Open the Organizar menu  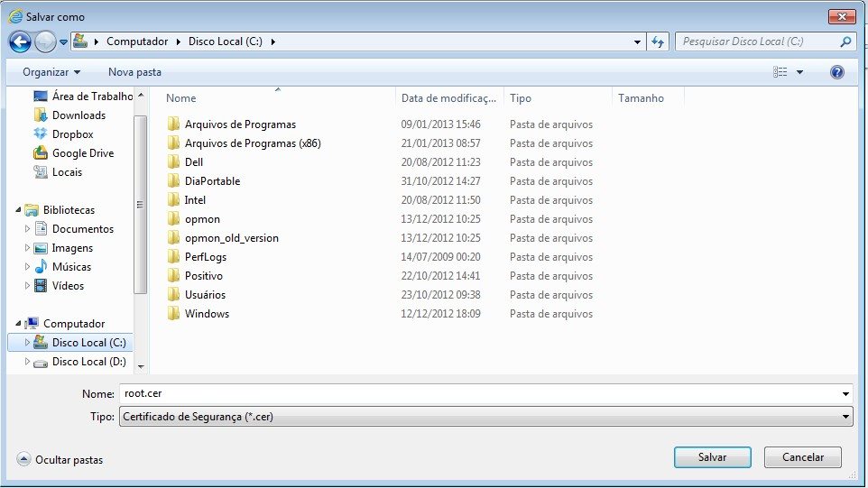pos(51,72)
